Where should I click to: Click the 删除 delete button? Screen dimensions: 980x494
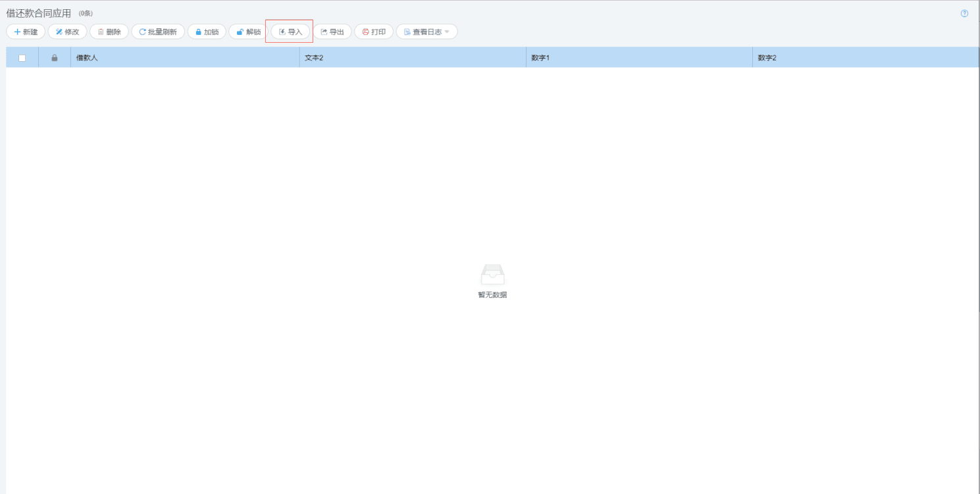pyautogui.click(x=109, y=32)
